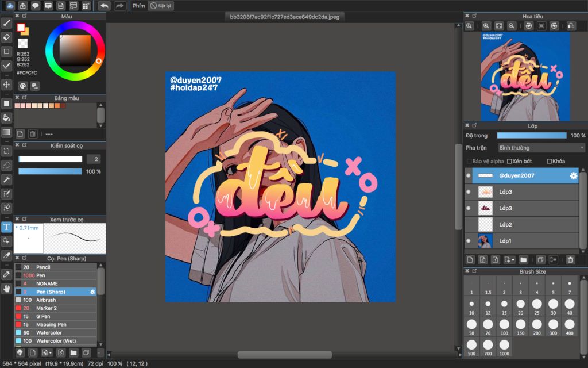Create a new layer in the Lớp panel

click(470, 260)
